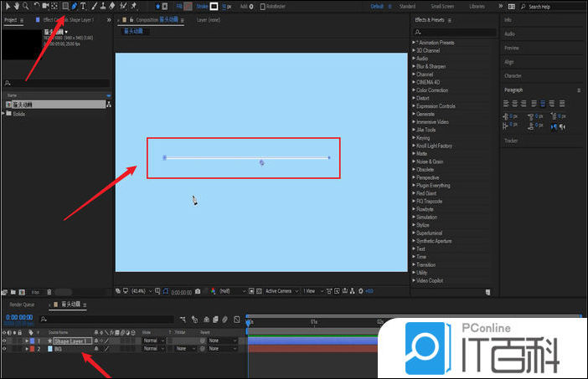Select the Puppet Pin tool
This screenshot has height=379, width=588.
click(x=134, y=6)
